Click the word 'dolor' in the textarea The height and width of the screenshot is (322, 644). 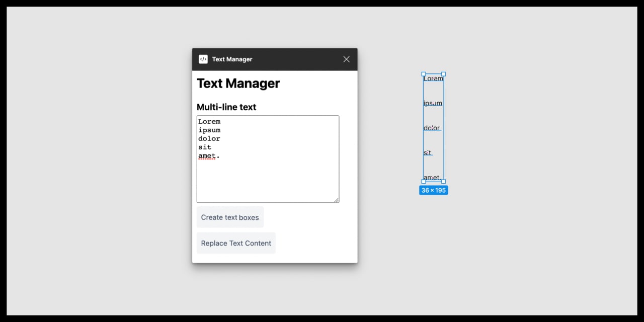point(209,138)
